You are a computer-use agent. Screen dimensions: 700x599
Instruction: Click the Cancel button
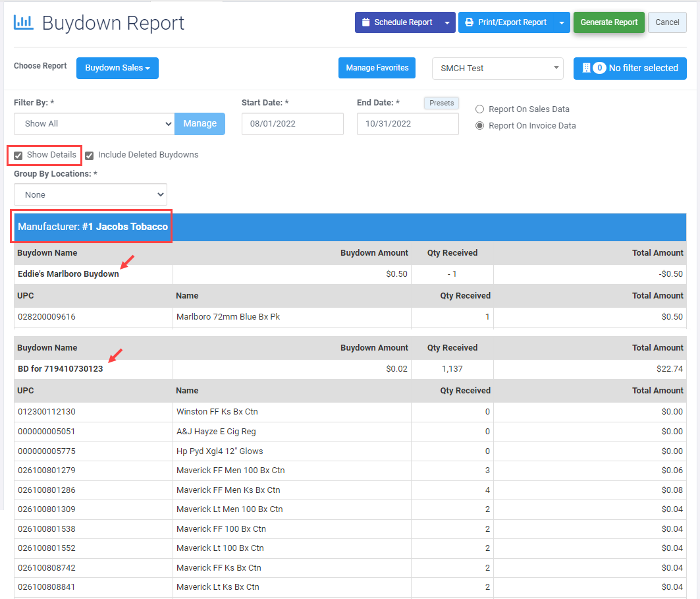click(x=667, y=22)
